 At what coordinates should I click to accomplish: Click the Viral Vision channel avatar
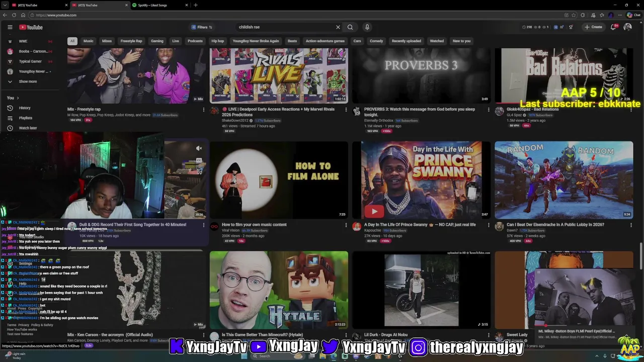pos(214,226)
